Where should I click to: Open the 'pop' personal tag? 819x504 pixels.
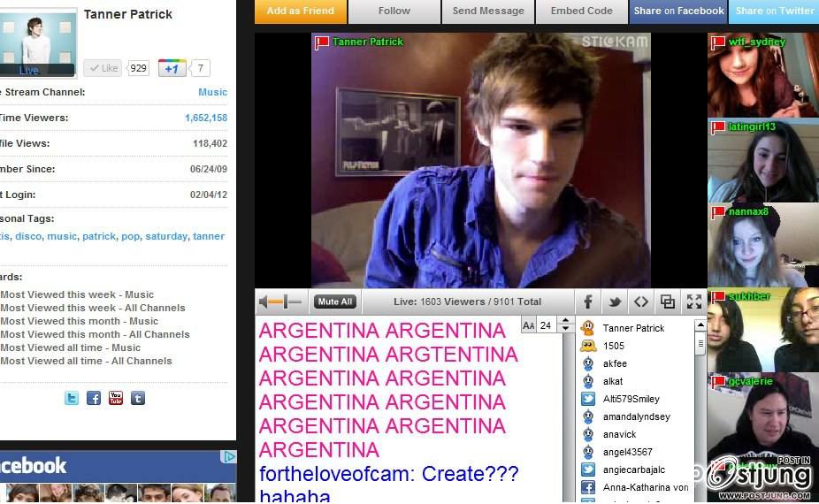pyautogui.click(x=131, y=236)
